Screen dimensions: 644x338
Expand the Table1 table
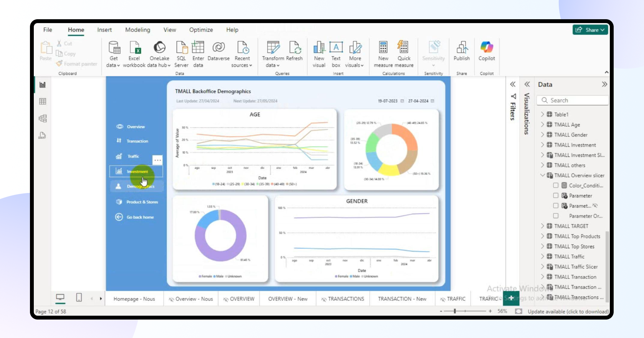click(542, 114)
